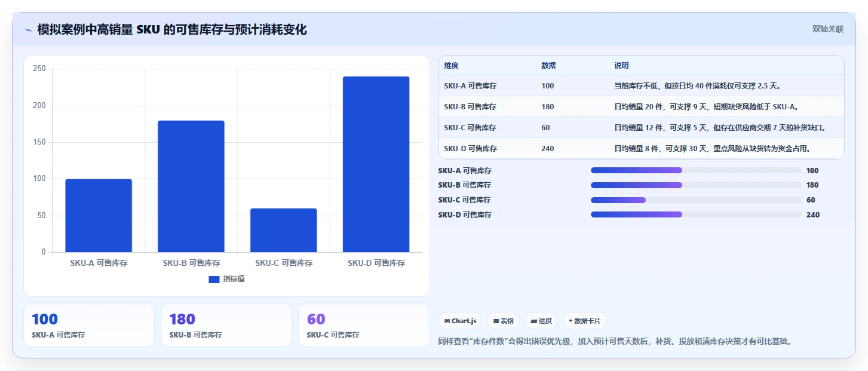Viewport: 868px width, 371px height.
Task: Click description 日均销量 8 件，可支撑 30 天
Action: (712, 149)
